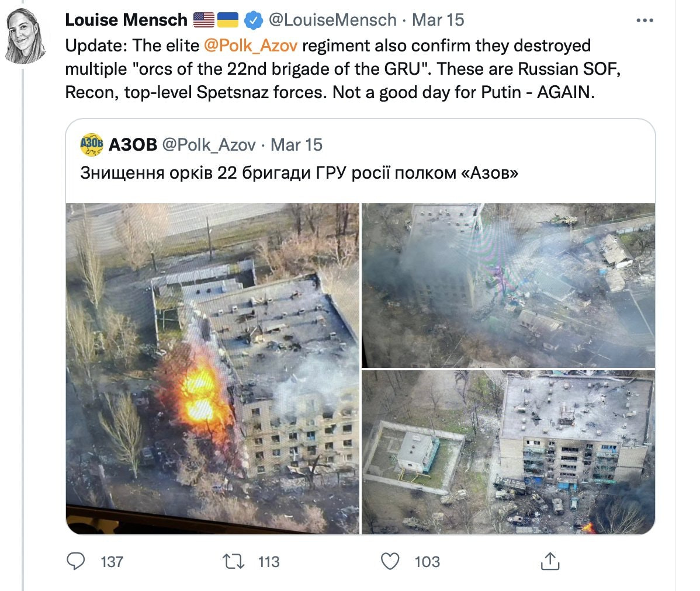The width and height of the screenshot is (700, 591).
Task: Like the tweet with heart icon
Action: point(390,561)
